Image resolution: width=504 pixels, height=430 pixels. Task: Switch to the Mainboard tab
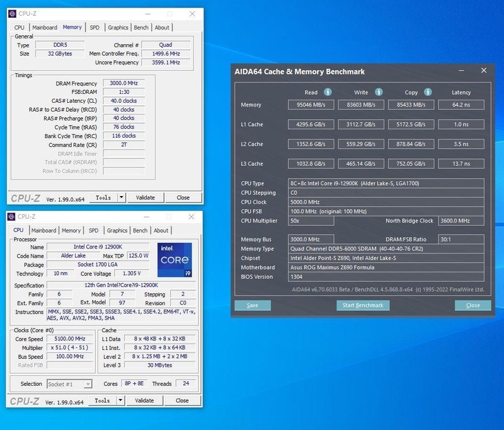pyautogui.click(x=44, y=27)
